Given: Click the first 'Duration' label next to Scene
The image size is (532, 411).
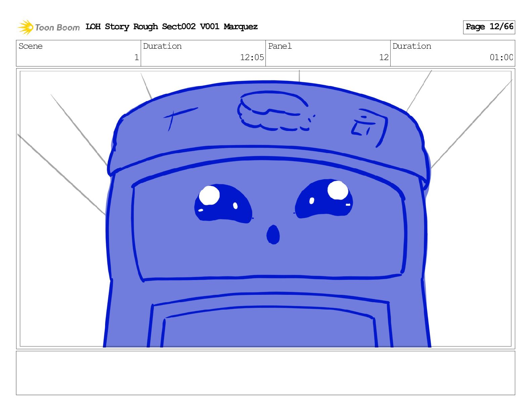Looking at the screenshot, I should coord(162,46).
